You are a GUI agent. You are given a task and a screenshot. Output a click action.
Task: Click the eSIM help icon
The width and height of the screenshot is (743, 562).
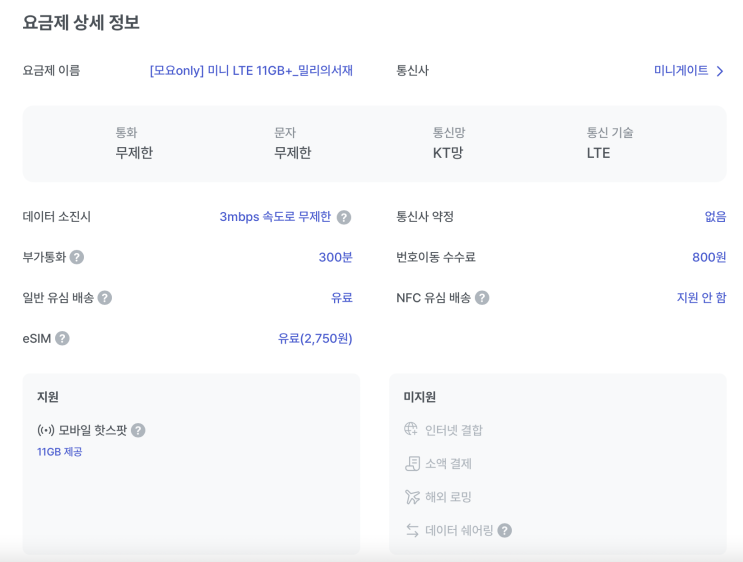click(x=62, y=338)
